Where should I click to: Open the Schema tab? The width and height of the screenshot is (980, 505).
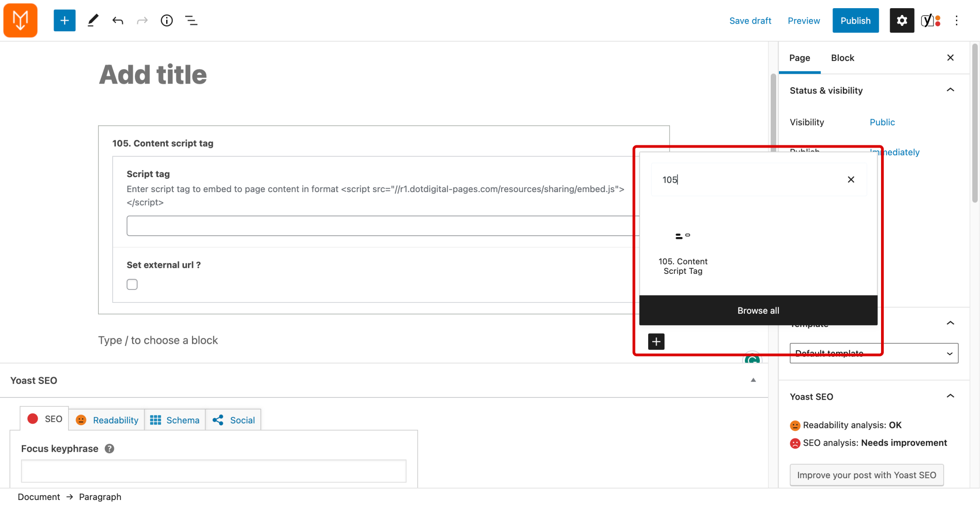[175, 420]
